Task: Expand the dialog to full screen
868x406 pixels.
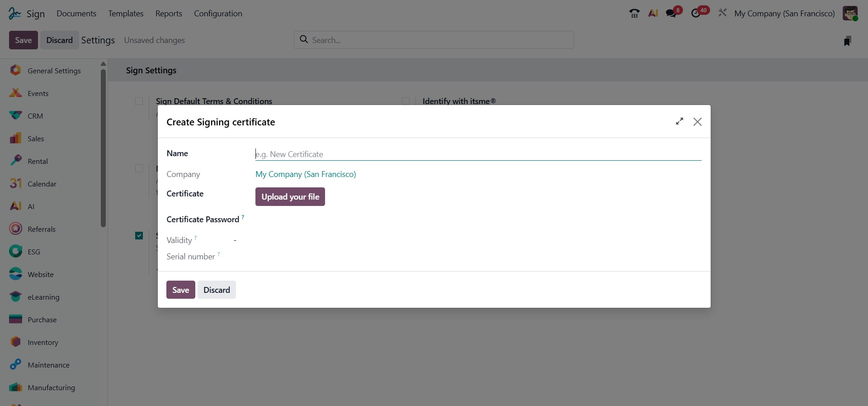Action: pos(679,121)
